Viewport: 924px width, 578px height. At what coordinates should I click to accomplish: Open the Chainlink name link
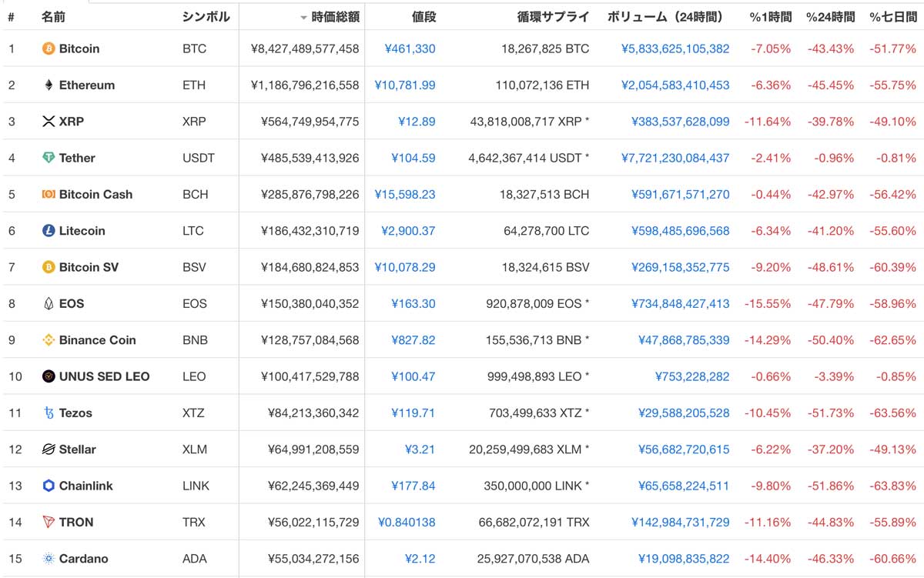coord(86,486)
